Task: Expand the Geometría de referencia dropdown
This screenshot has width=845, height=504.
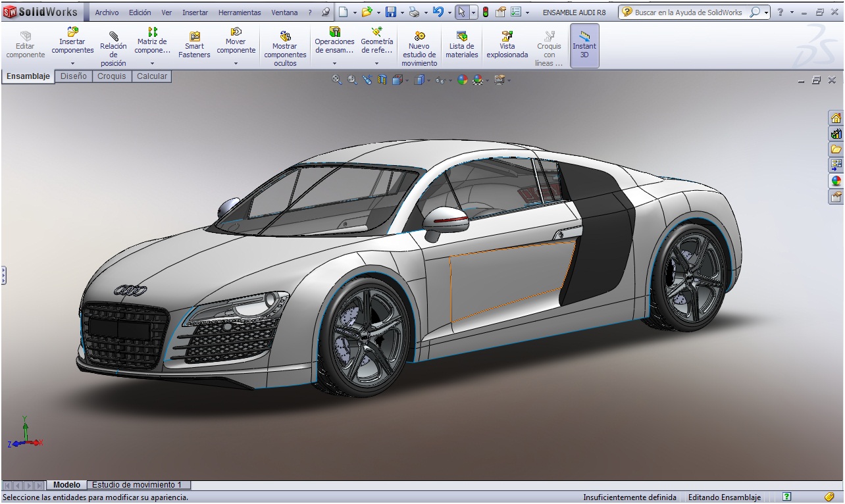Action: [x=377, y=64]
